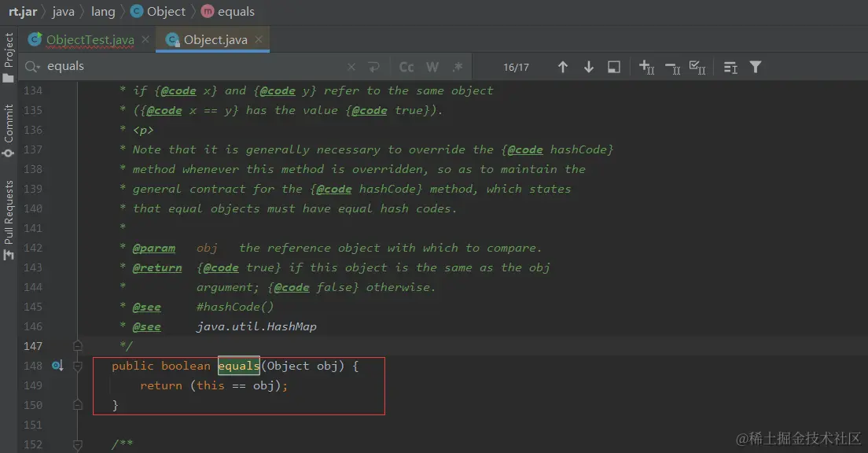
Task: Click the @return tag on line 143
Action: (x=157, y=267)
